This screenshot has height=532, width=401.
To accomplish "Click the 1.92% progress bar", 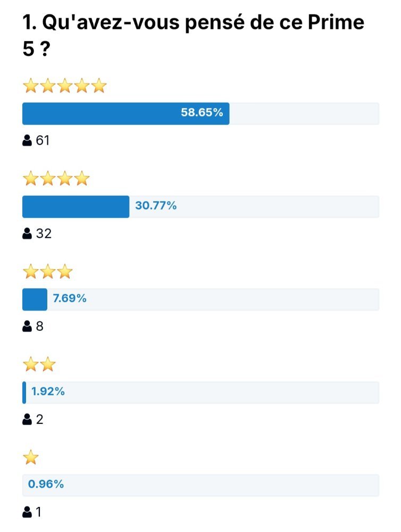I will click(x=201, y=393).
